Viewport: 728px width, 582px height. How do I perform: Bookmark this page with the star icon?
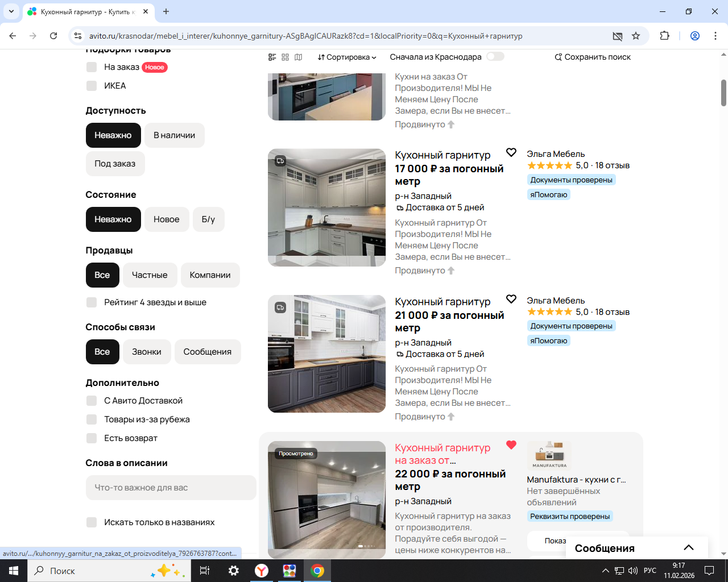coord(636,36)
